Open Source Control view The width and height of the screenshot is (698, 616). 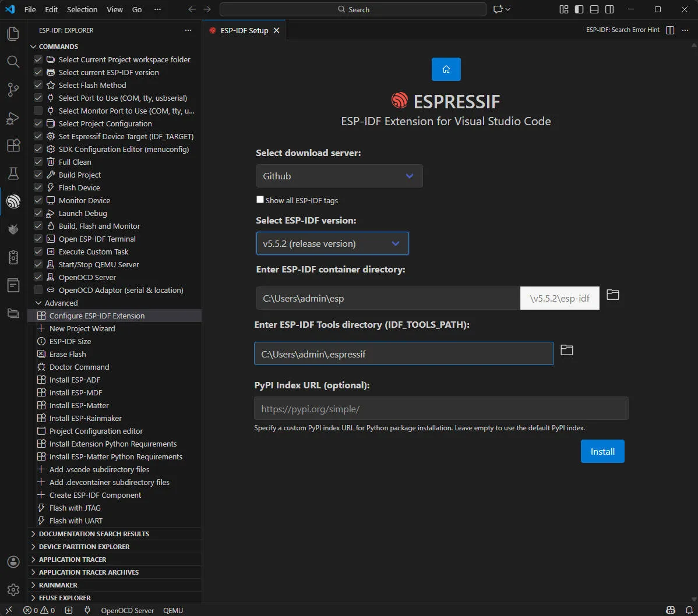pos(13,90)
